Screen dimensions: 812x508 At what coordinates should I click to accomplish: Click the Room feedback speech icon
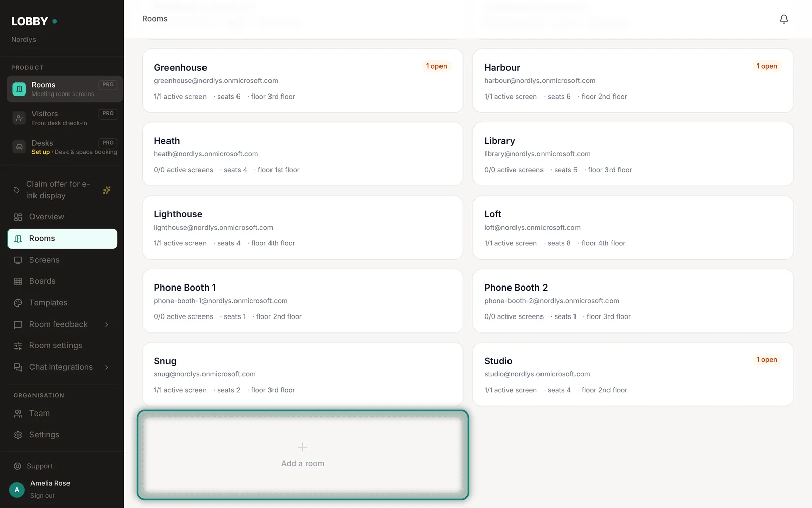coord(18,325)
